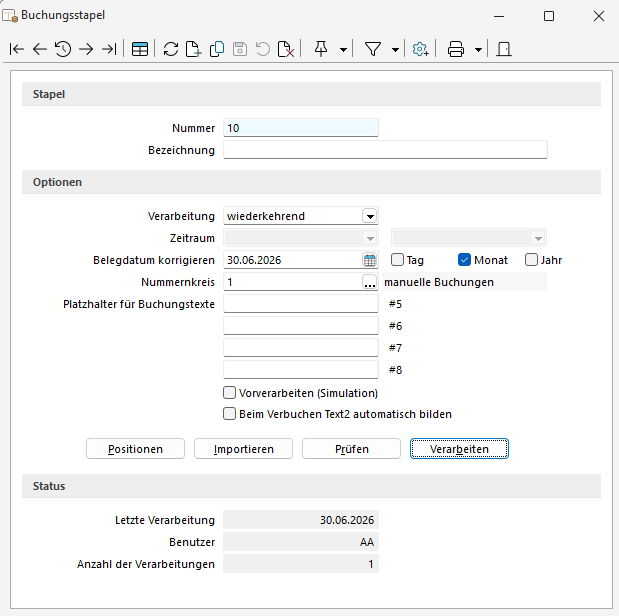Screen dimensions: 619x616
Task: Click the save diskette icon
Action: (240, 49)
